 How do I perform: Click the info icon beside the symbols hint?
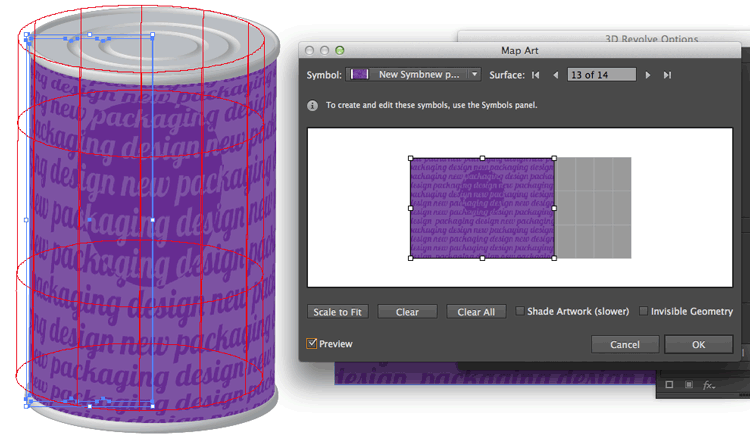[313, 105]
